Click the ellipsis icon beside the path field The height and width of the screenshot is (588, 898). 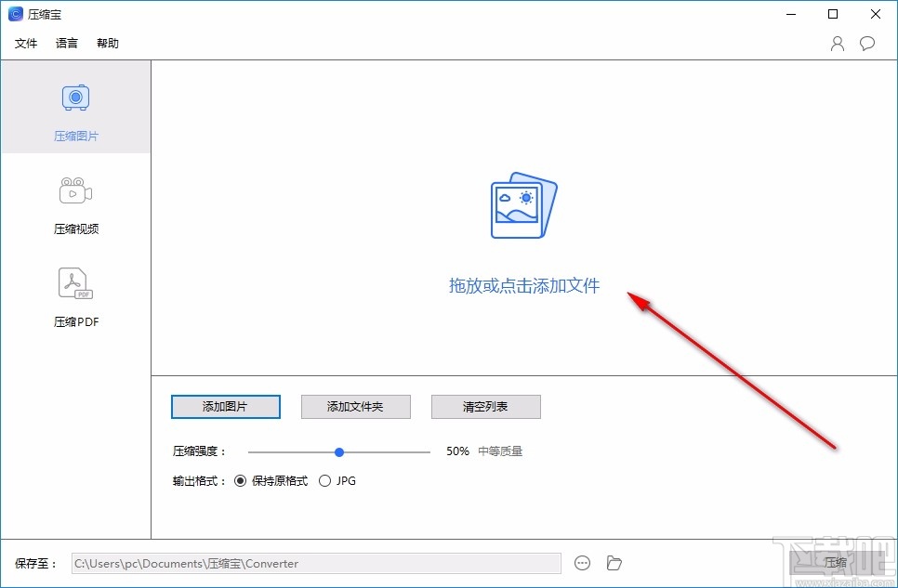(583, 562)
